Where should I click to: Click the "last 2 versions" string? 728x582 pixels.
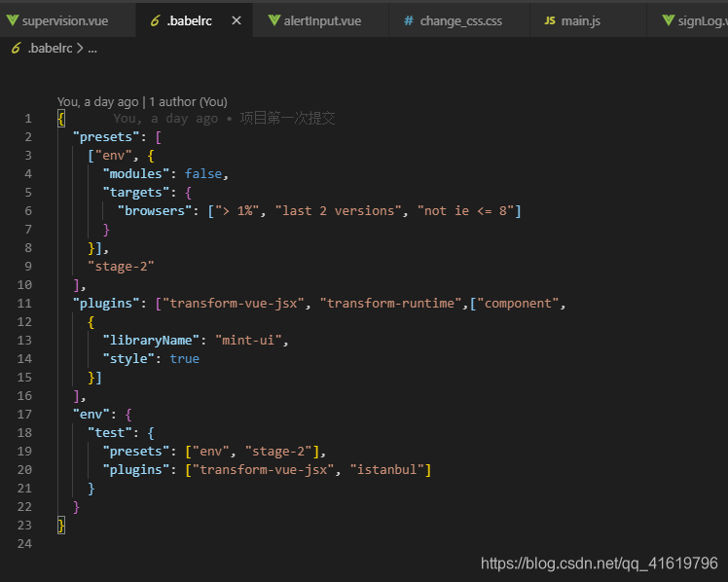click(339, 211)
